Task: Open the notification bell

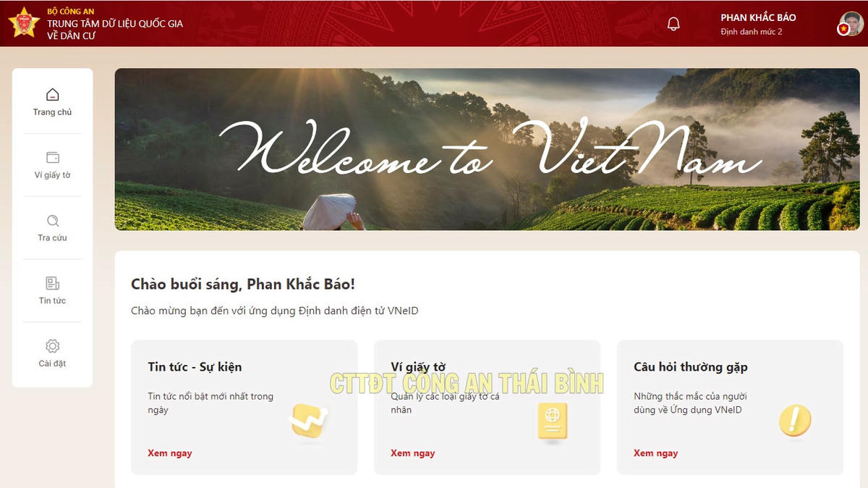Action: [673, 23]
